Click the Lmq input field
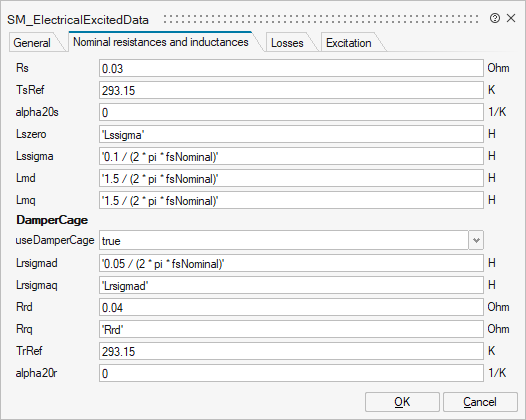This screenshot has height=420, width=526. pos(291,200)
